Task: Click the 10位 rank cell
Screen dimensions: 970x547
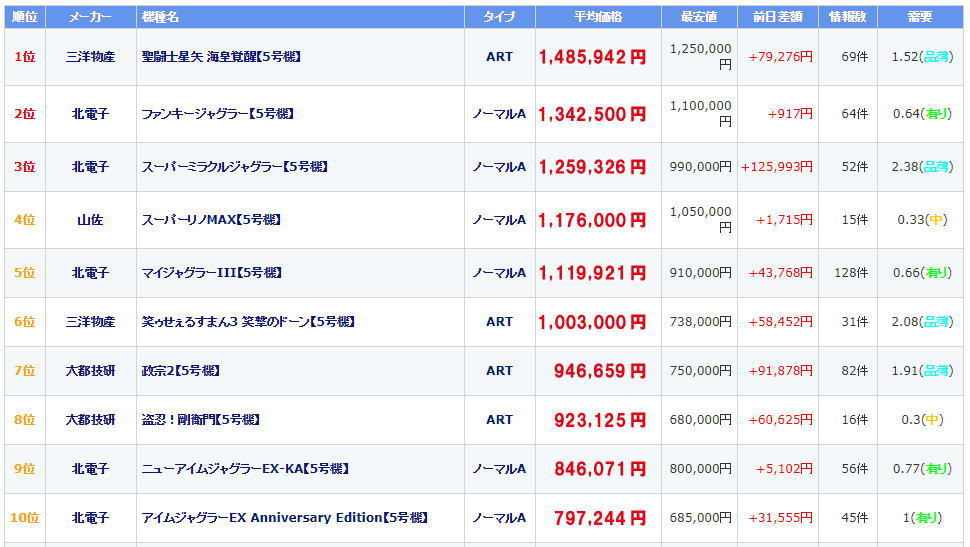Action: [25, 517]
